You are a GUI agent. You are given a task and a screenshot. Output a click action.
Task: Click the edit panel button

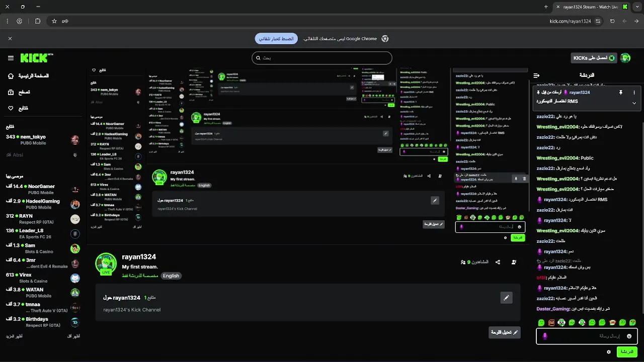pos(505,332)
